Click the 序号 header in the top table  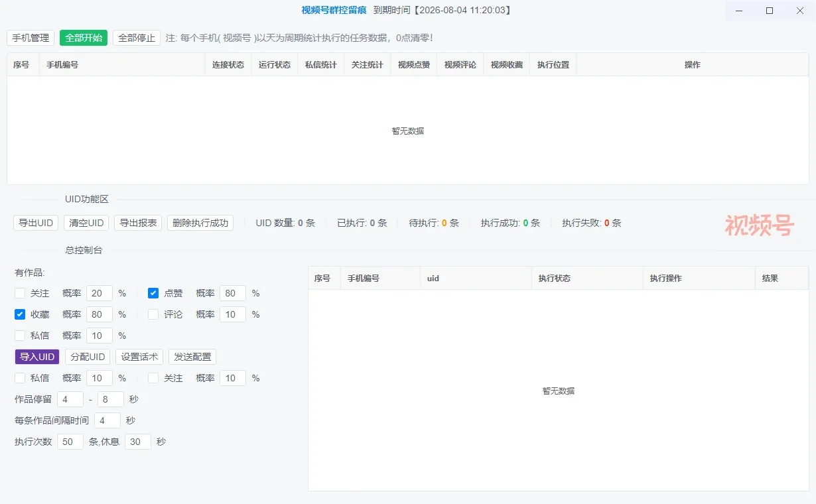click(23, 65)
